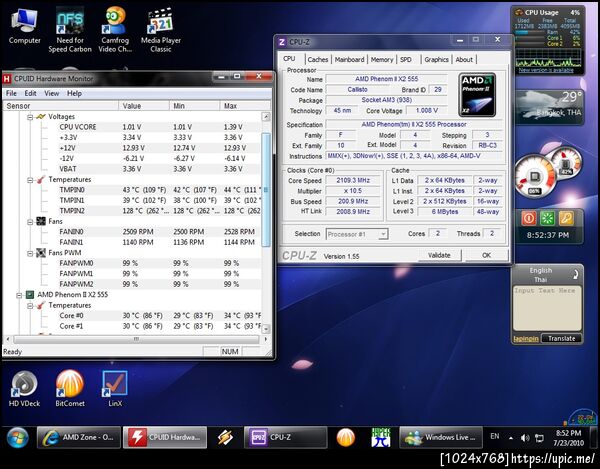Click the Fans chip icon in tree
Screen dimensions: 600x469
click(x=41, y=221)
